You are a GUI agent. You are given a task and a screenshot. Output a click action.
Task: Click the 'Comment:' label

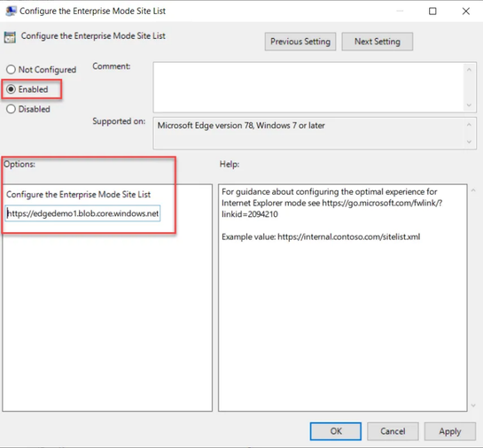tap(111, 66)
